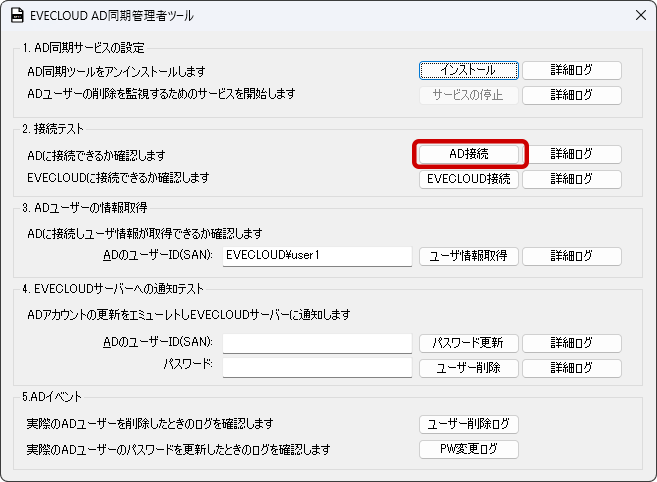Viewport: 657px width, 482px height.
Task: Click the EVECLOUD app icon in title bar
Action: [17, 16]
